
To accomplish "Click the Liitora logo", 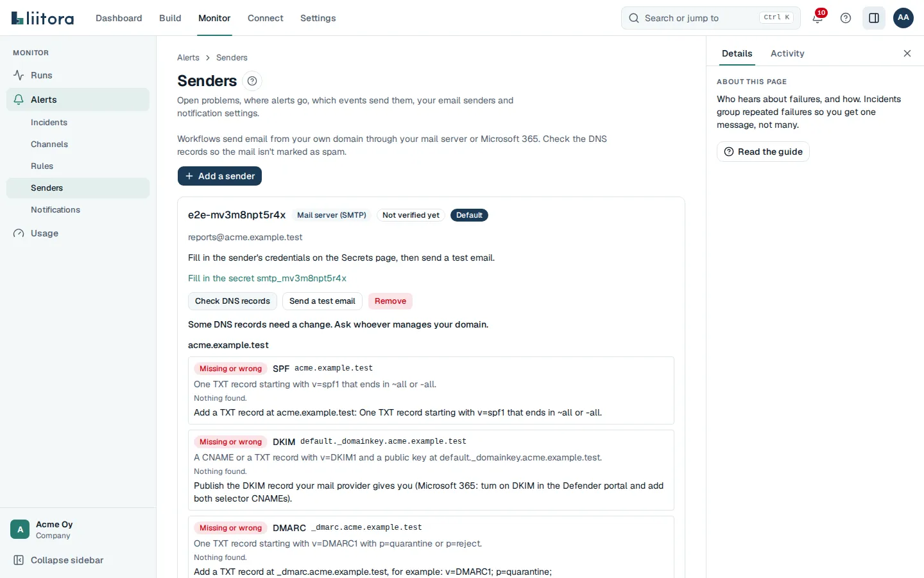I will (43, 18).
